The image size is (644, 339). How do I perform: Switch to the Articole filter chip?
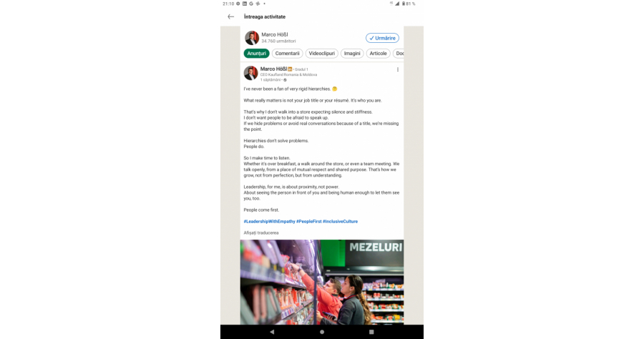[379, 54]
